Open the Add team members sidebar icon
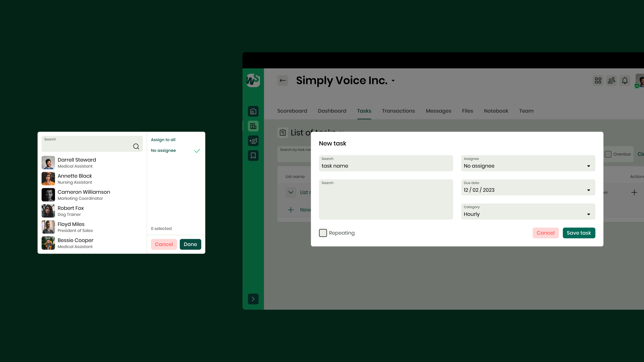Screen dimensions: 644x362 [x=253, y=141]
